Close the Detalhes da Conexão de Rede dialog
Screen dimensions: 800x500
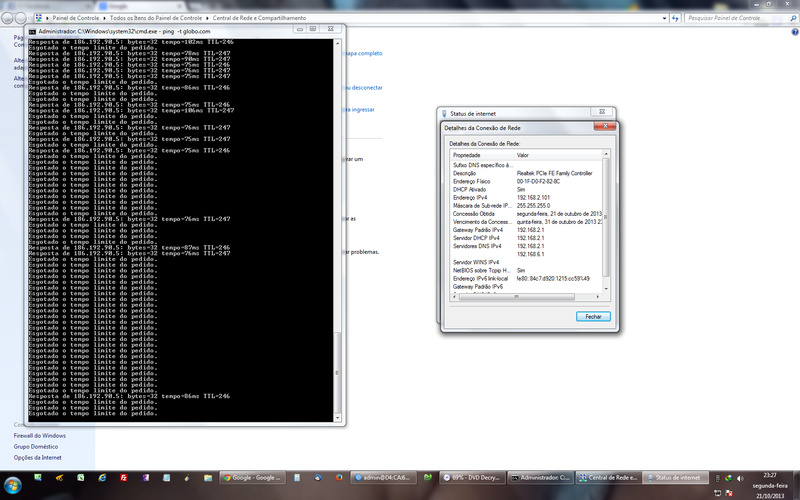[x=605, y=126]
